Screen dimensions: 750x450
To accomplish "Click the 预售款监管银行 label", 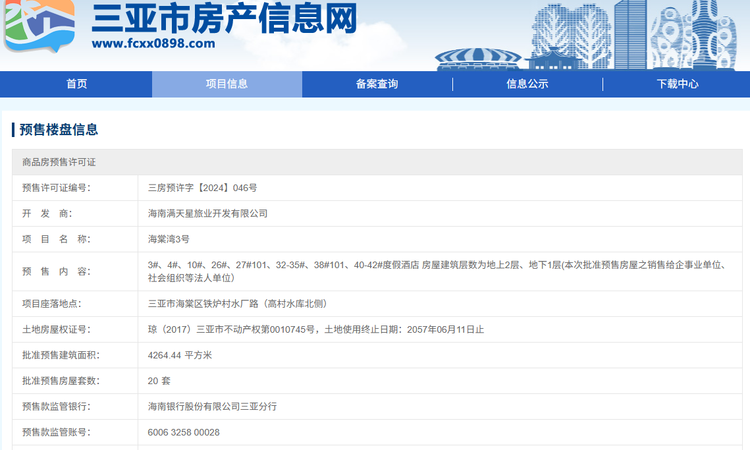I will click(56, 406).
